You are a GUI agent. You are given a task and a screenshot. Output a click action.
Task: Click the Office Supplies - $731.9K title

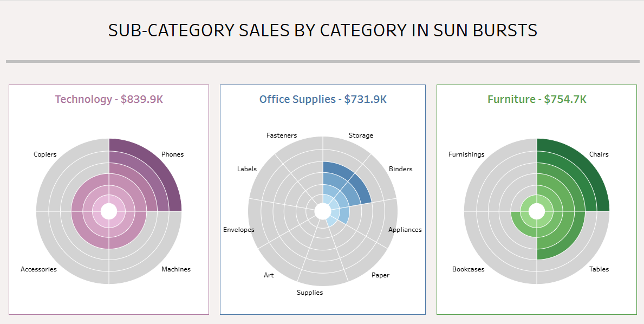[323, 99]
